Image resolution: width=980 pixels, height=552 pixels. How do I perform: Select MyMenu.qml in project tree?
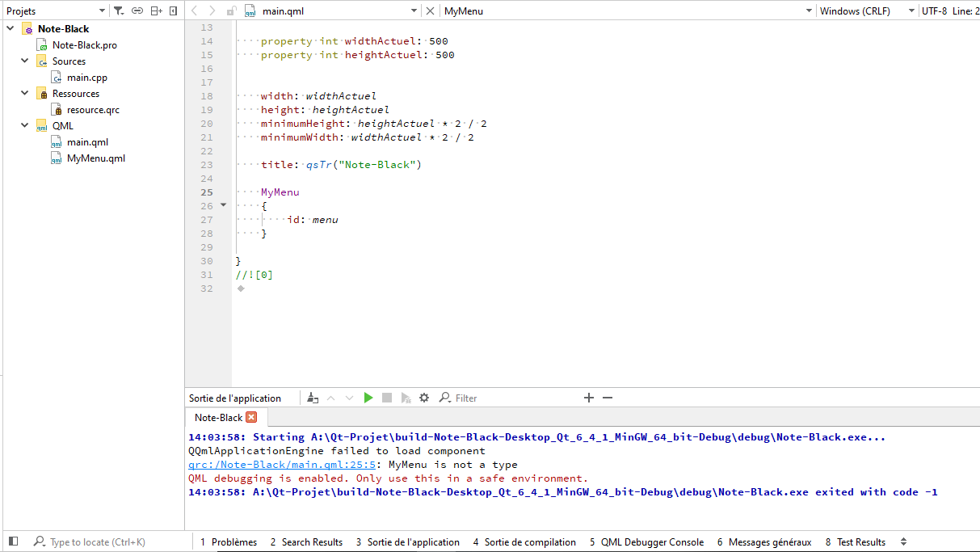pos(96,158)
